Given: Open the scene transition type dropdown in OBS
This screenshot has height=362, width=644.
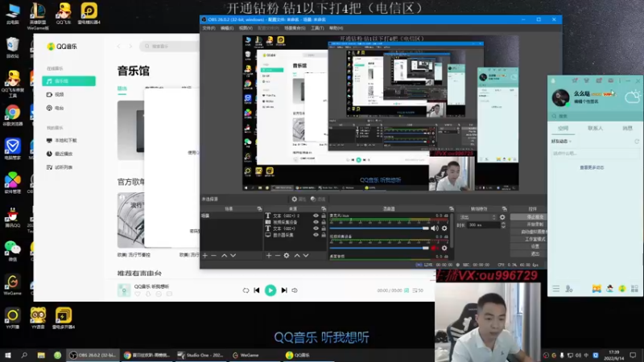Looking at the screenshot, I should [477, 217].
